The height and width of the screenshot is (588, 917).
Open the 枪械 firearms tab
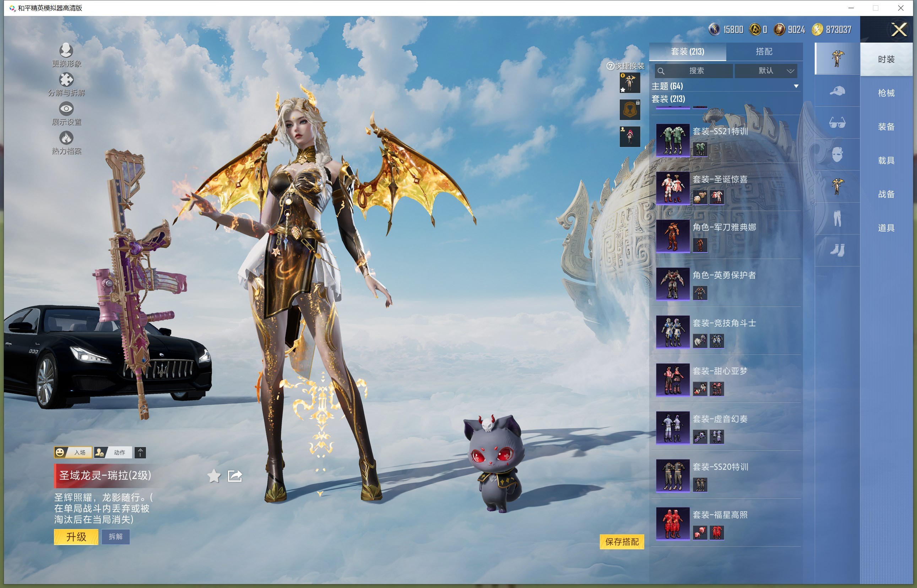click(x=886, y=93)
